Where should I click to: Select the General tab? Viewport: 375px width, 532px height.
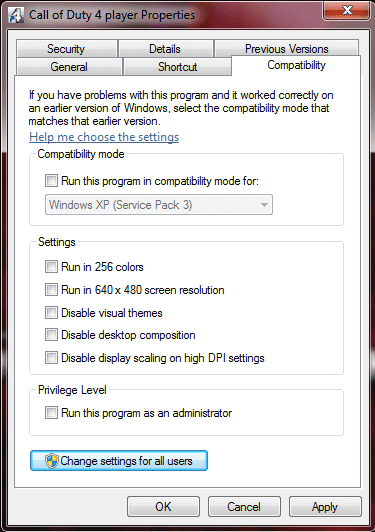[x=69, y=66]
